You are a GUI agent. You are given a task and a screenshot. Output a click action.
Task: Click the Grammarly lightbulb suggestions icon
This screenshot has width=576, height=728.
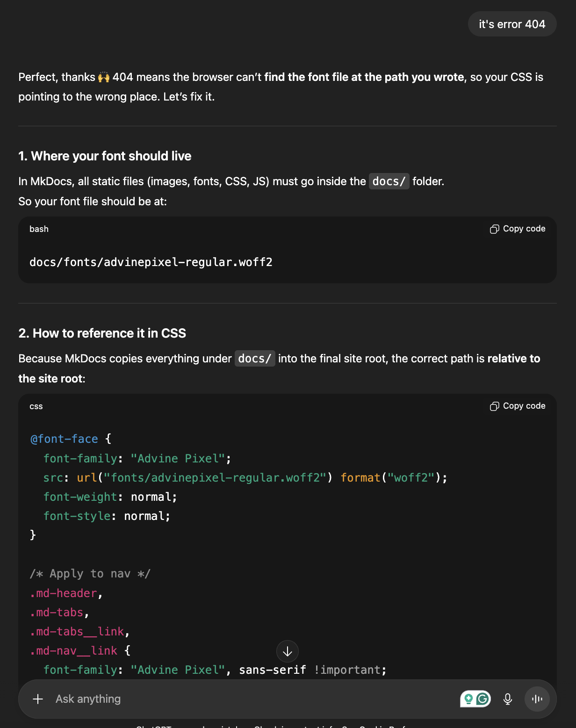(468, 699)
